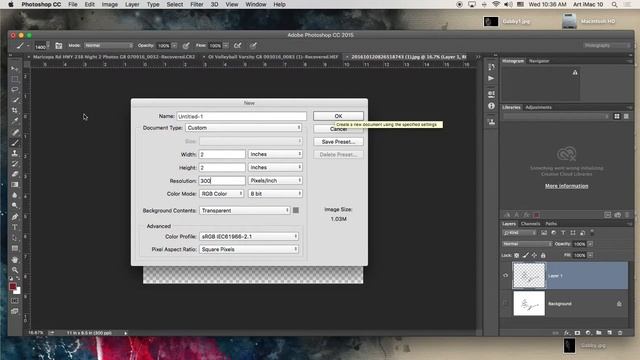Open Background Contents dropdown

245,211
